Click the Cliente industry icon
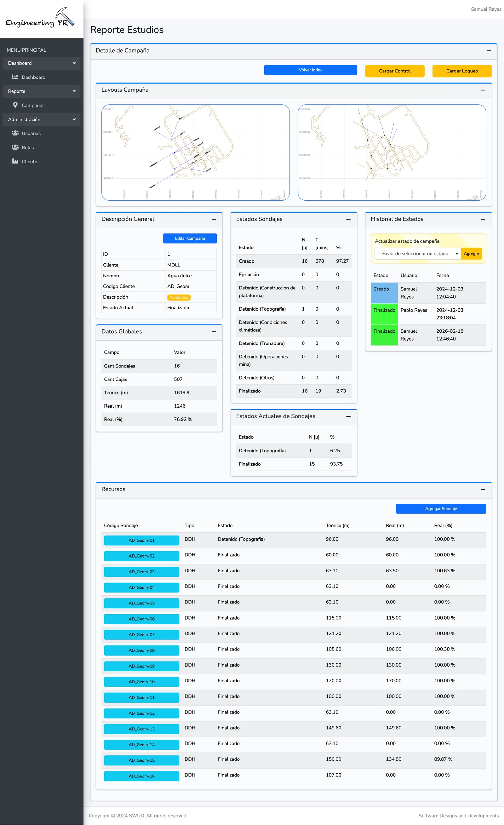This screenshot has height=825, width=504. click(x=15, y=161)
